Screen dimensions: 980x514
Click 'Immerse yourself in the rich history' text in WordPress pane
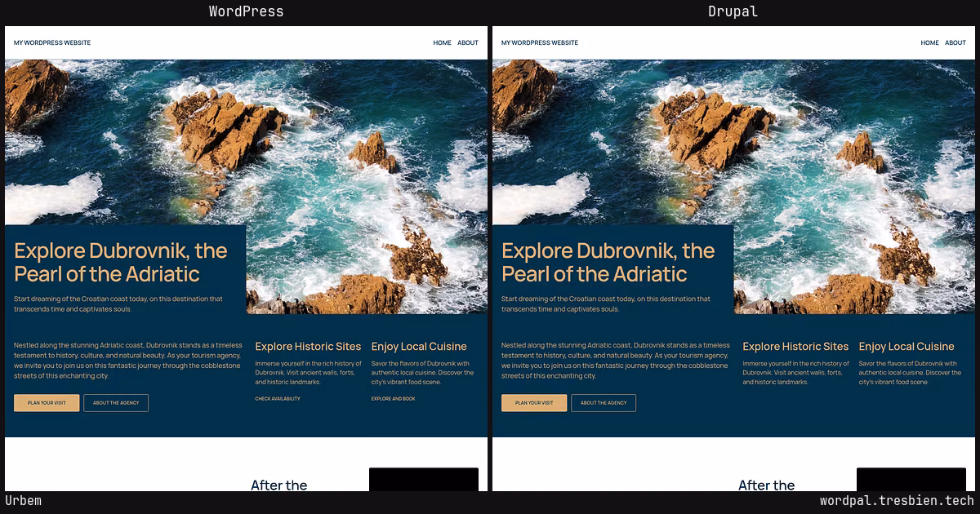pyautogui.click(x=308, y=373)
